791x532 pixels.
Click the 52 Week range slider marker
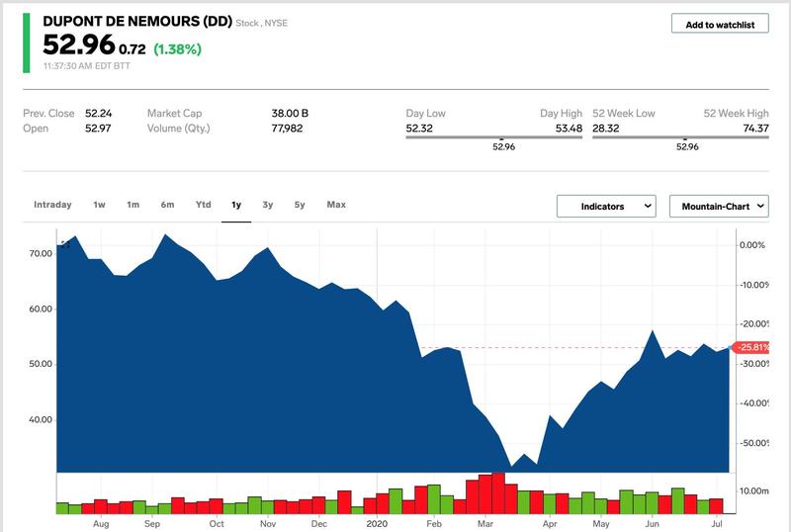[684, 138]
